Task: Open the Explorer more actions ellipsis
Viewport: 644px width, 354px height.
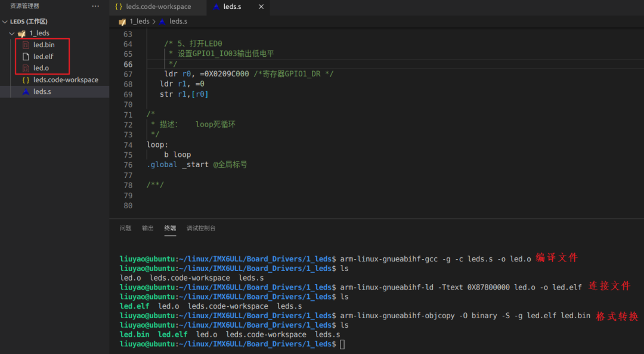Action: (x=95, y=6)
